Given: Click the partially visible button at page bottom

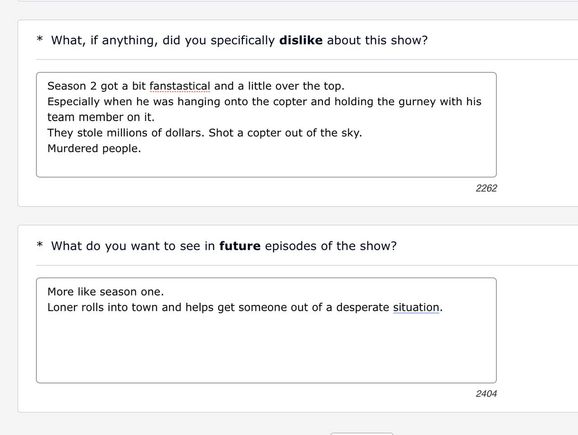Looking at the screenshot, I should (x=361, y=433).
